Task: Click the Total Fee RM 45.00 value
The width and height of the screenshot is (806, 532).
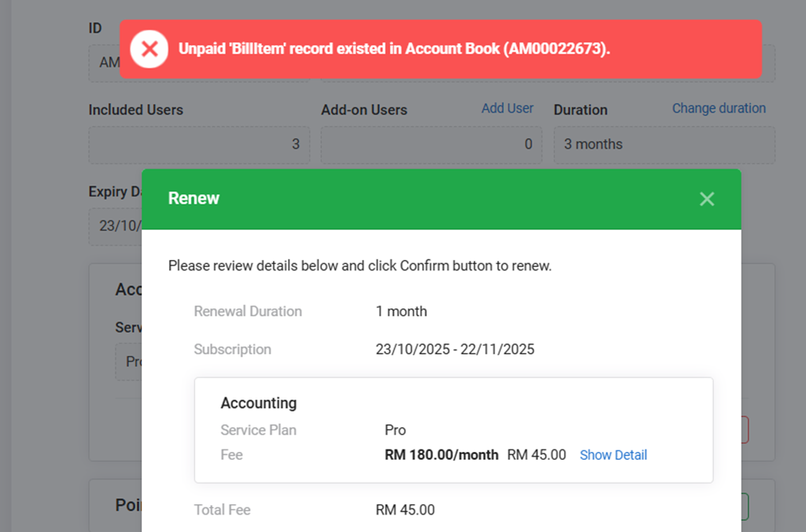Action: [405, 510]
